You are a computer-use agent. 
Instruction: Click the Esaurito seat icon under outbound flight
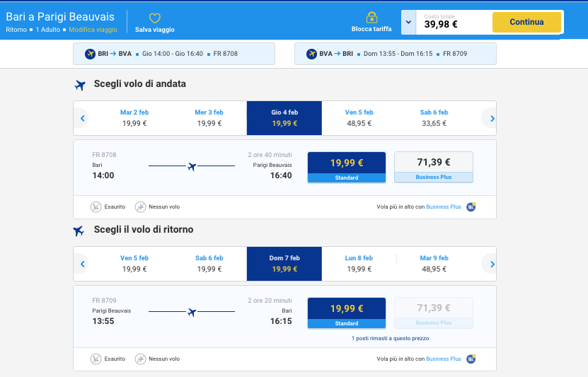pos(96,207)
